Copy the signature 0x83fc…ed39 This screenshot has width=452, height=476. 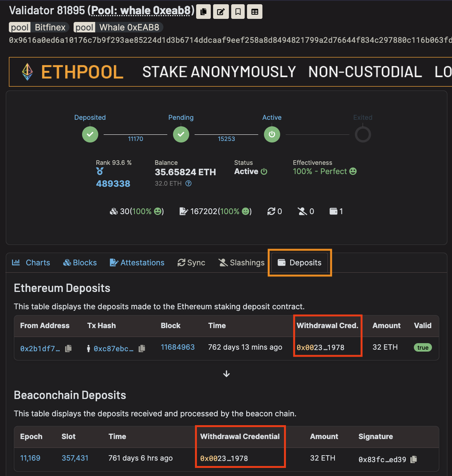click(x=414, y=459)
